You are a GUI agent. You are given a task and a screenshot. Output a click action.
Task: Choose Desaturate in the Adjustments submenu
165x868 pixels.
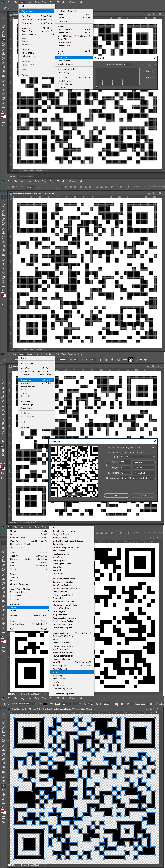point(74,77)
